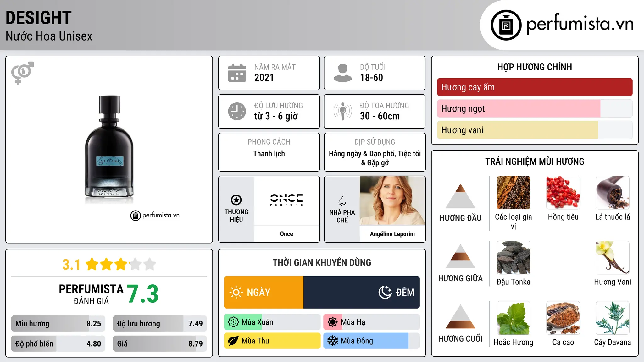Click the Mùa Đông season bar

tap(372, 341)
